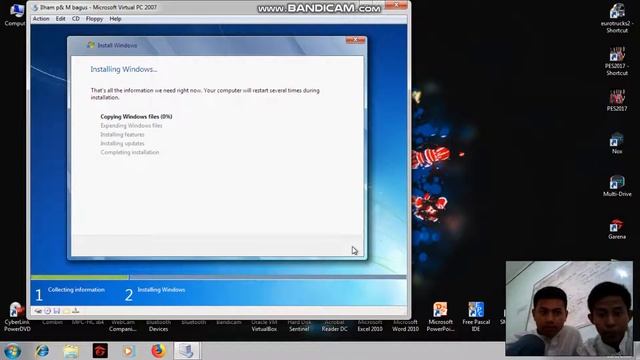640x360 pixels.
Task: Select the Nox desktop icon
Action: coord(617,143)
